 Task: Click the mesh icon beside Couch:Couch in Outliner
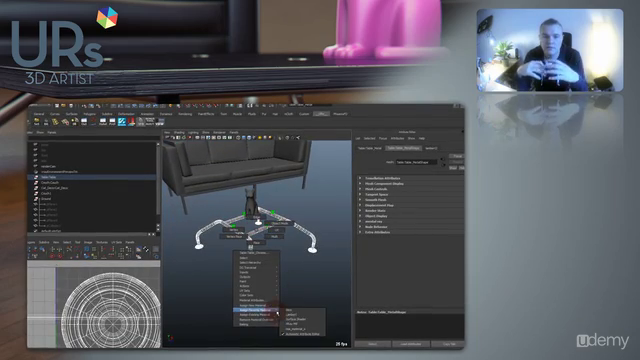tap(36, 182)
